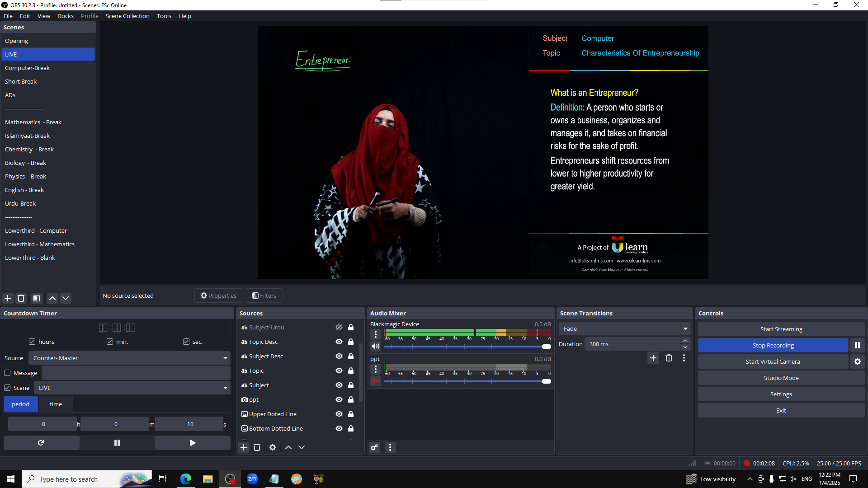The image size is (868, 488).
Task: Show the Subject-Urdu source
Action: [339, 327]
